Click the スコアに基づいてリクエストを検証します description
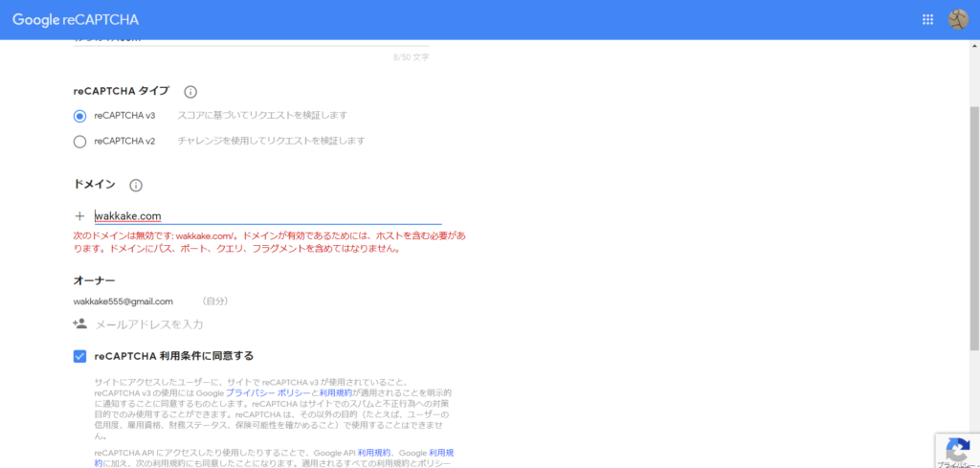980x468 pixels. click(x=262, y=116)
